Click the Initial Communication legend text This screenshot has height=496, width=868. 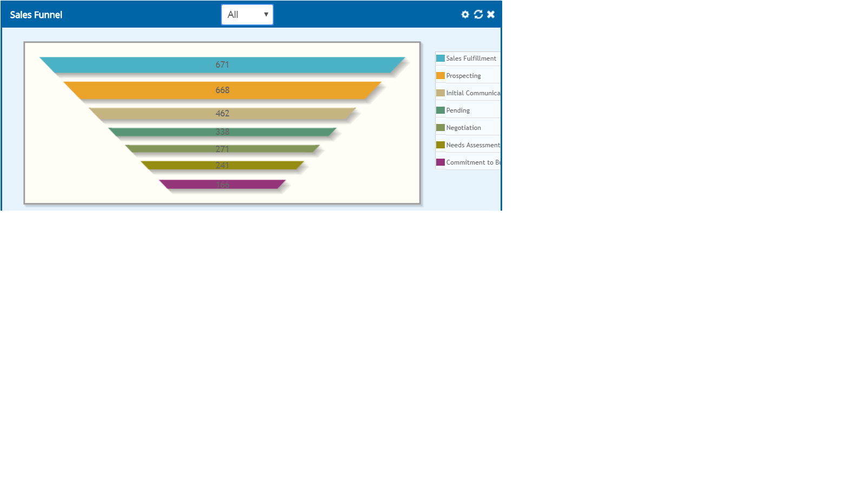(x=472, y=93)
